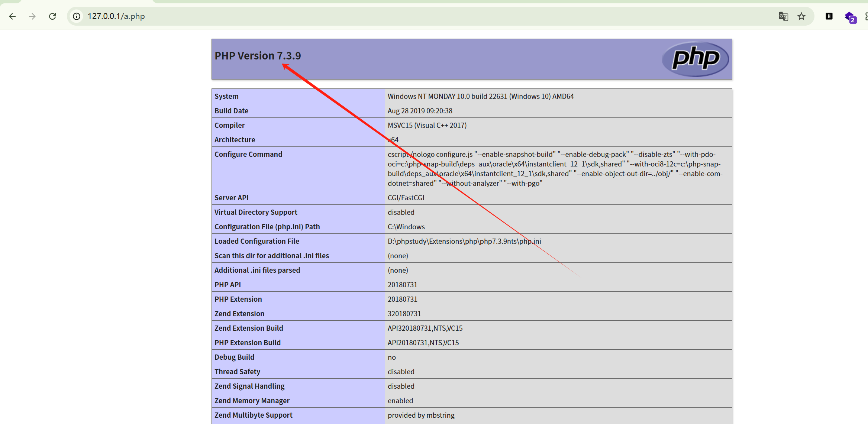
Task: Click the PHP Version 7.3.9 heading
Action: pos(258,56)
